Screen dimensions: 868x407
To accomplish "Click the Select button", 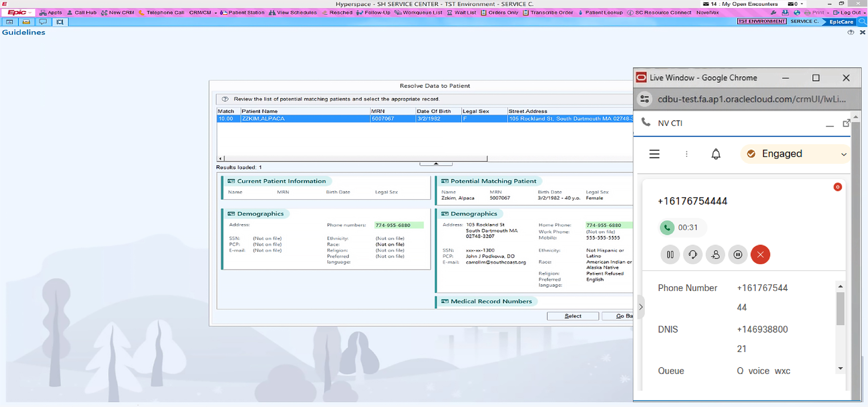I will [x=573, y=316].
